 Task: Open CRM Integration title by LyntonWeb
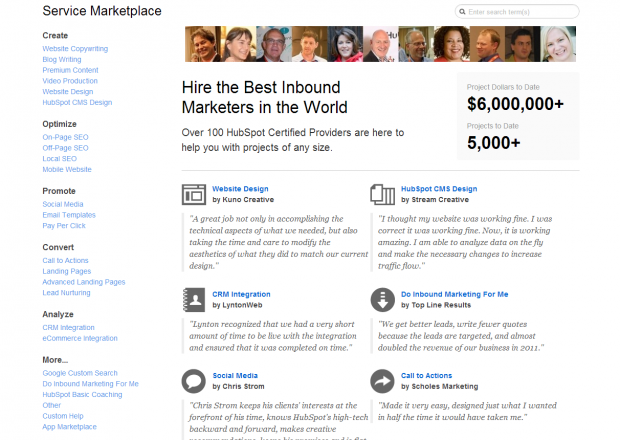241,294
